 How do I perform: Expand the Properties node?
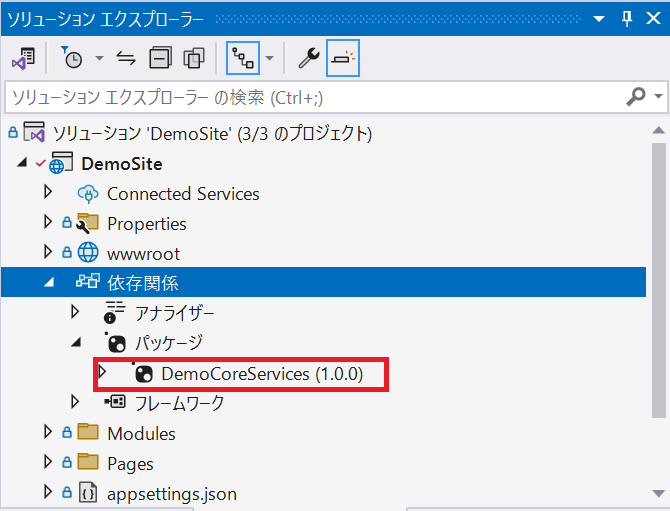(x=48, y=222)
